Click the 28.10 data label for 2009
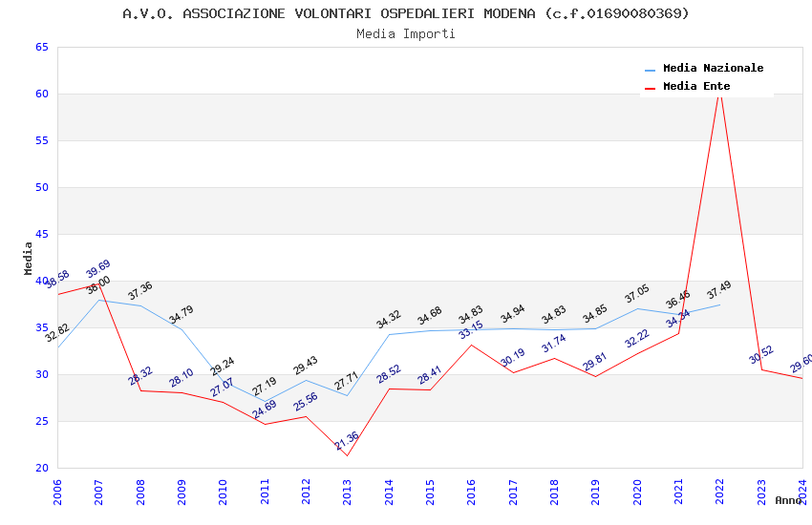 [x=182, y=378]
